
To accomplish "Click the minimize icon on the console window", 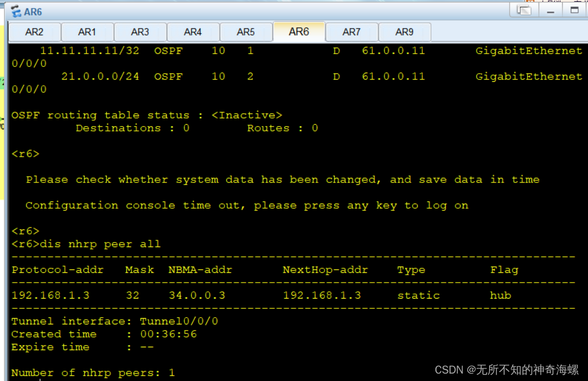I will tap(551, 11).
